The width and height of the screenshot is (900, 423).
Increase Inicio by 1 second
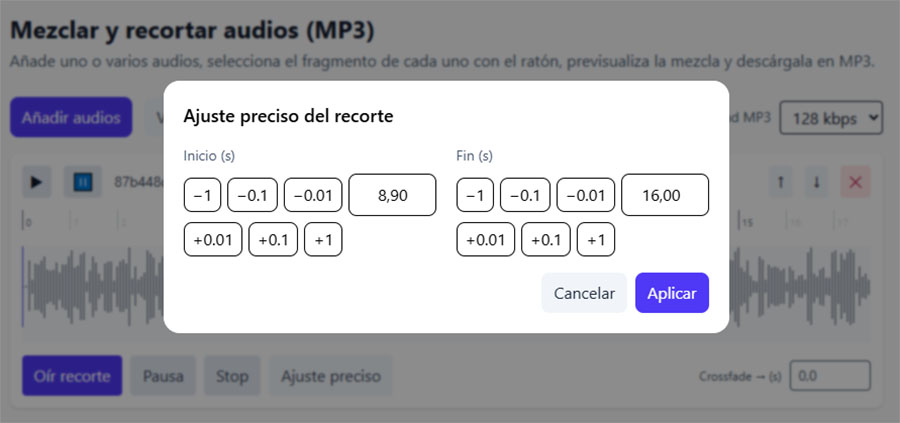pyautogui.click(x=323, y=240)
